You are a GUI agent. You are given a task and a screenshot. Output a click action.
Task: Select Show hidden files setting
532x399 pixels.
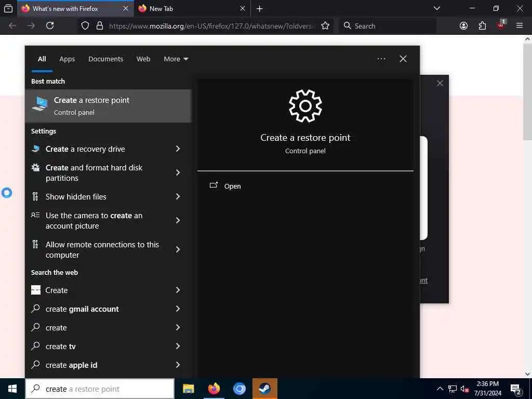pyautogui.click(x=108, y=196)
